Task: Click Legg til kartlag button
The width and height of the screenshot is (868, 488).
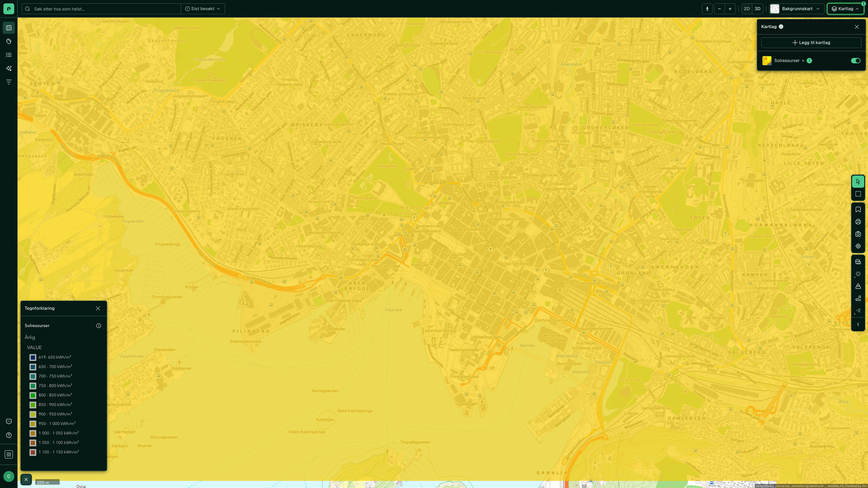Action: coord(811,43)
